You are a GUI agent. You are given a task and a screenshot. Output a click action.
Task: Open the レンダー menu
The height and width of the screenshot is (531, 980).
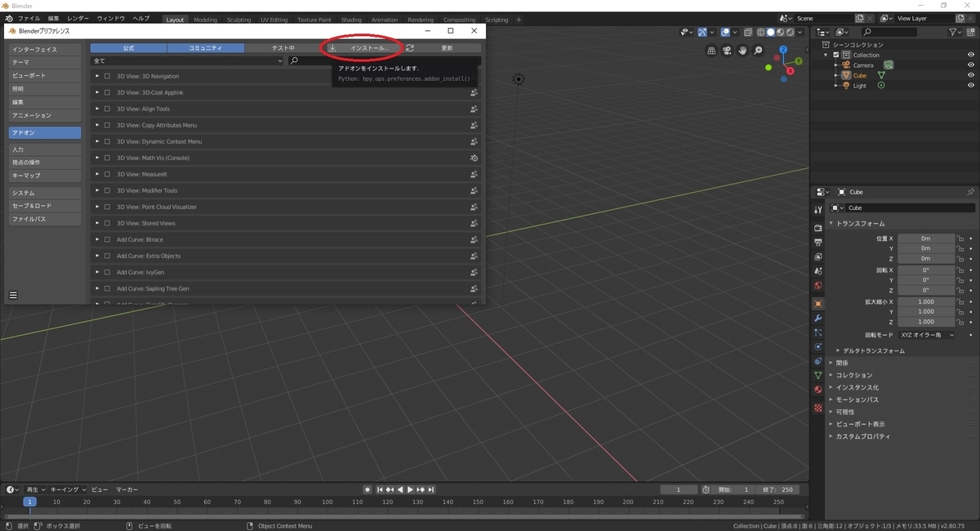pyautogui.click(x=78, y=18)
